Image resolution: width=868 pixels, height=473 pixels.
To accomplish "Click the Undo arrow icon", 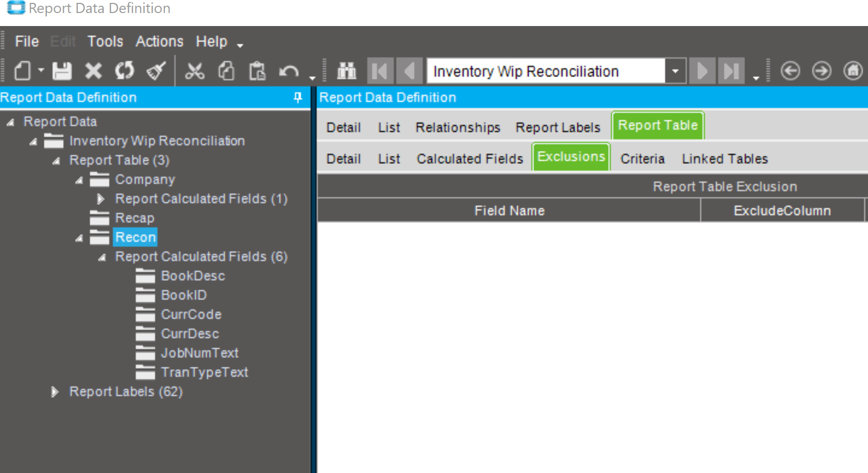I will coord(289,72).
